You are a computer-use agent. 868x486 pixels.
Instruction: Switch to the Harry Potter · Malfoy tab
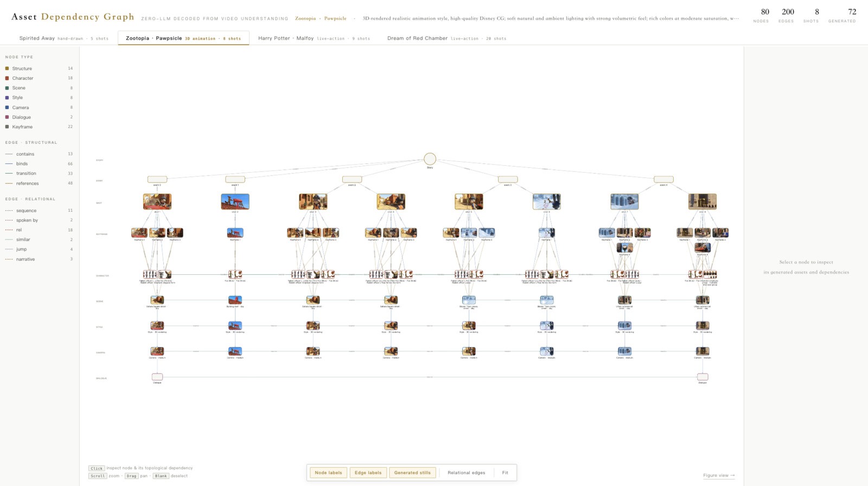[314, 39]
